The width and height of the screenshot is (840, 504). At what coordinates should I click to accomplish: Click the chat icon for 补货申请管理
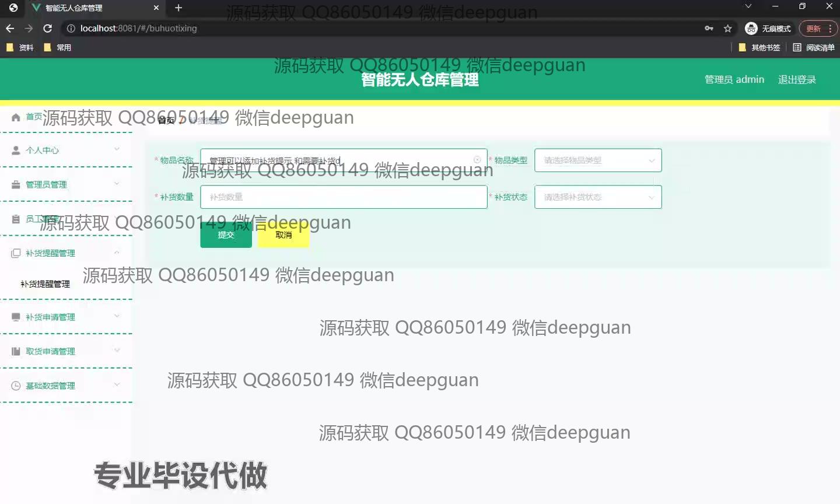click(16, 317)
